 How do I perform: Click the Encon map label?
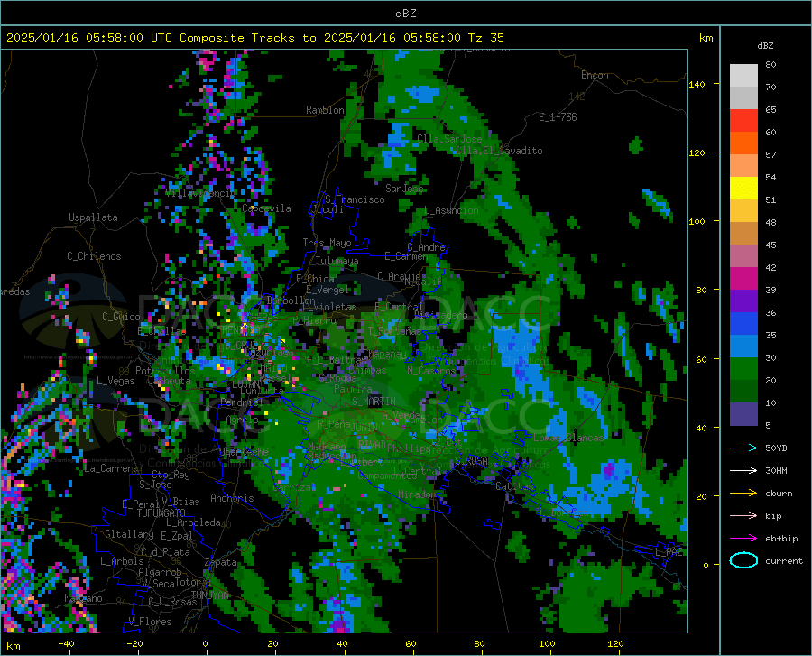(x=595, y=75)
